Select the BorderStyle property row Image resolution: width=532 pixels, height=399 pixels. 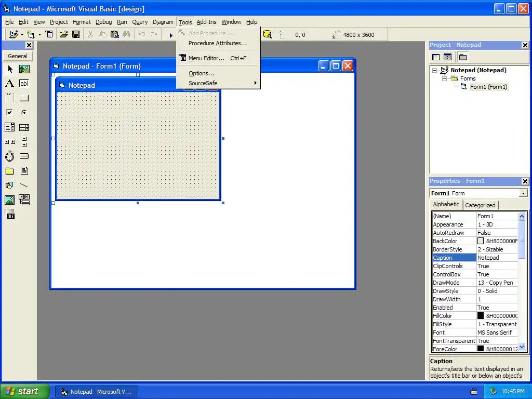click(475, 249)
